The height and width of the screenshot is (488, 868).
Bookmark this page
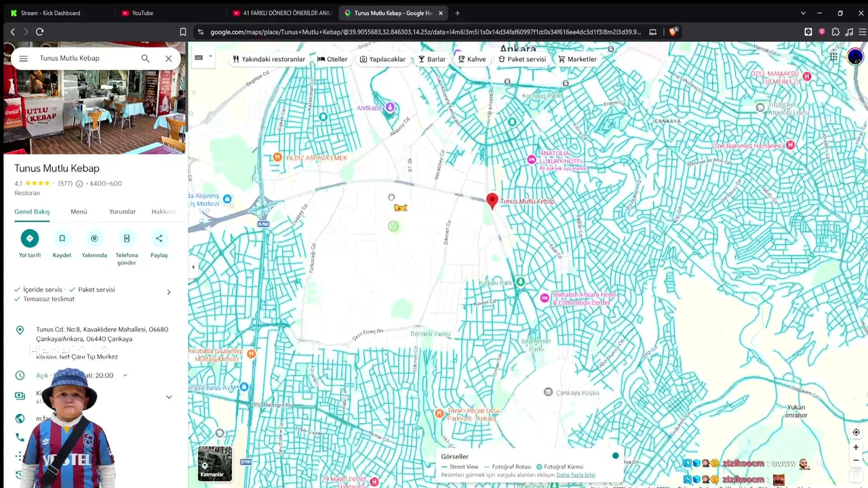click(182, 32)
